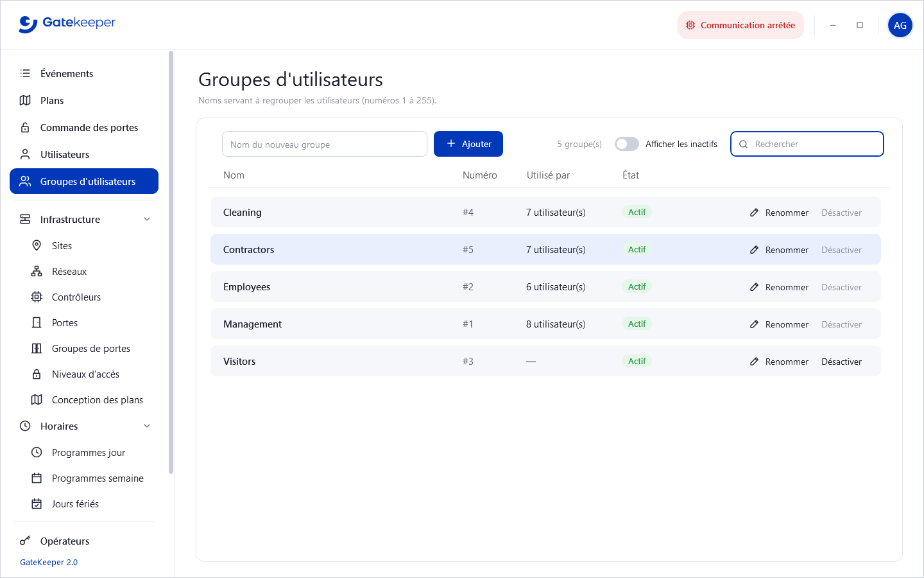Collapse the Infrastructure section chevron
The height and width of the screenshot is (578, 924).
coord(147,219)
